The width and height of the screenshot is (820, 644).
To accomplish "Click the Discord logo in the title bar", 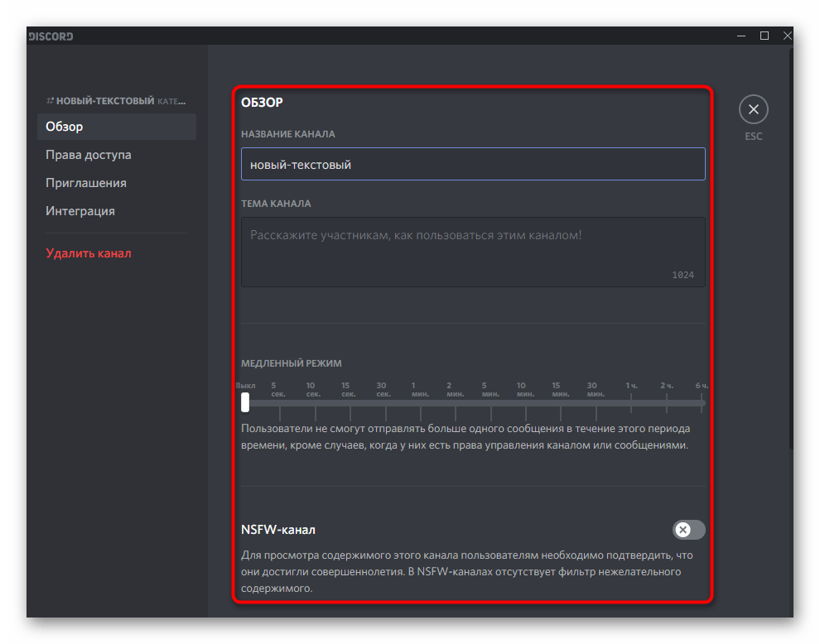I will 51,36.
